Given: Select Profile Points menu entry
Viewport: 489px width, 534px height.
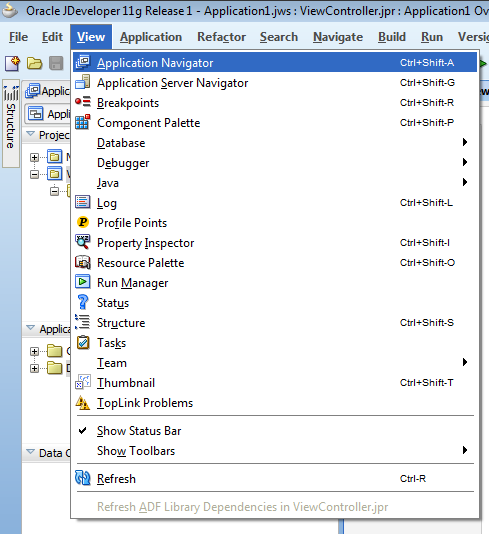Looking at the screenshot, I should point(275,223).
